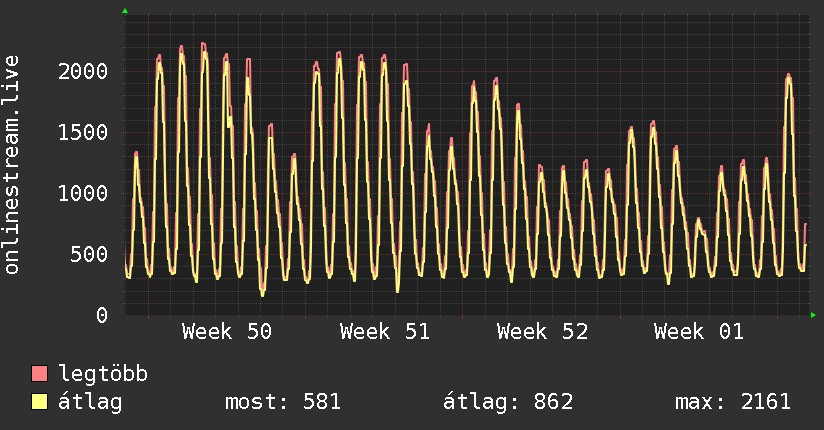This screenshot has height=430, width=824.
Task: Click the Week 50 x-axis label
Action: pos(227,332)
